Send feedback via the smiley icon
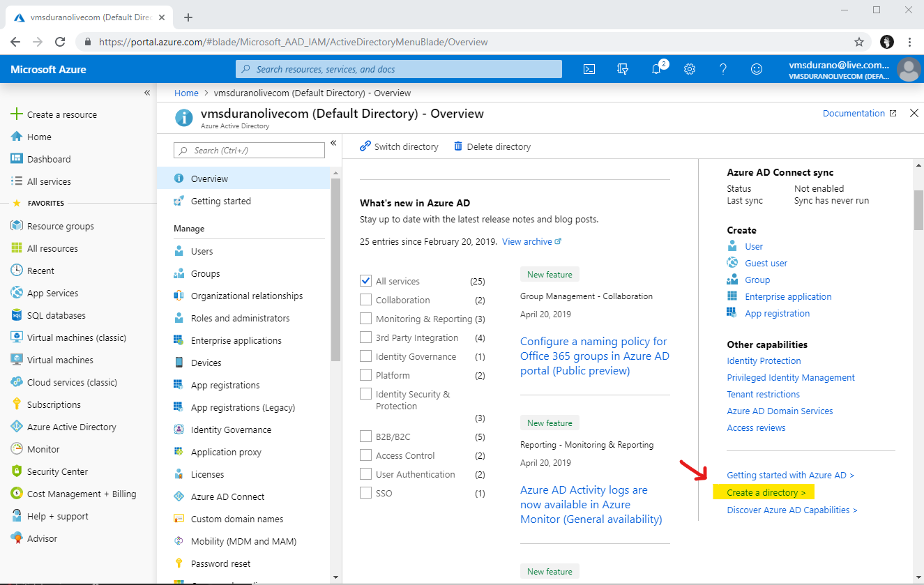 tap(757, 69)
